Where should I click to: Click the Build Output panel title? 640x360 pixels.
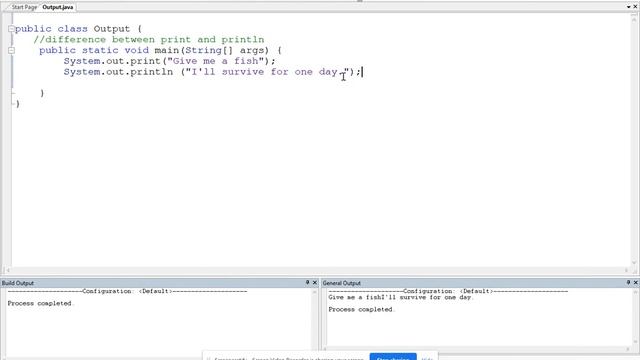18,283
